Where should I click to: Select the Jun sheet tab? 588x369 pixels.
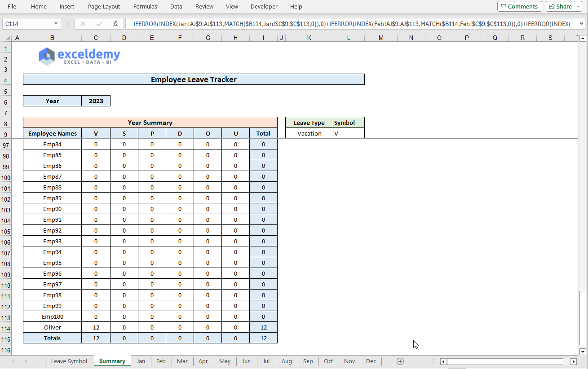(246, 361)
